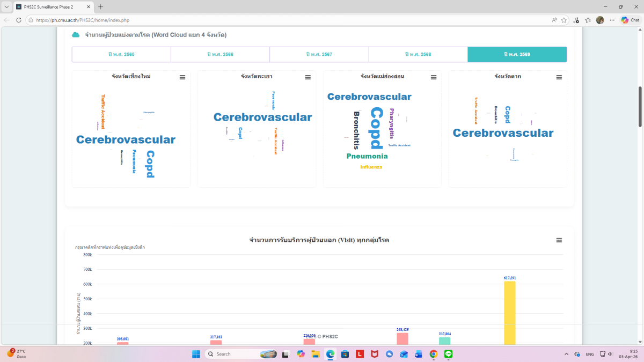The width and height of the screenshot is (644, 362).
Task: Open the LINE app from the taskbar
Action: pos(449,354)
